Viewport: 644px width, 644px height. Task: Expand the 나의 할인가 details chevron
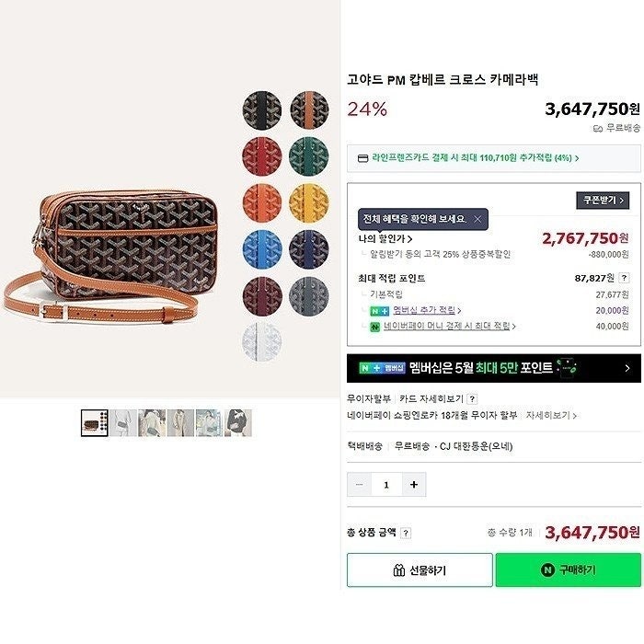click(410, 238)
